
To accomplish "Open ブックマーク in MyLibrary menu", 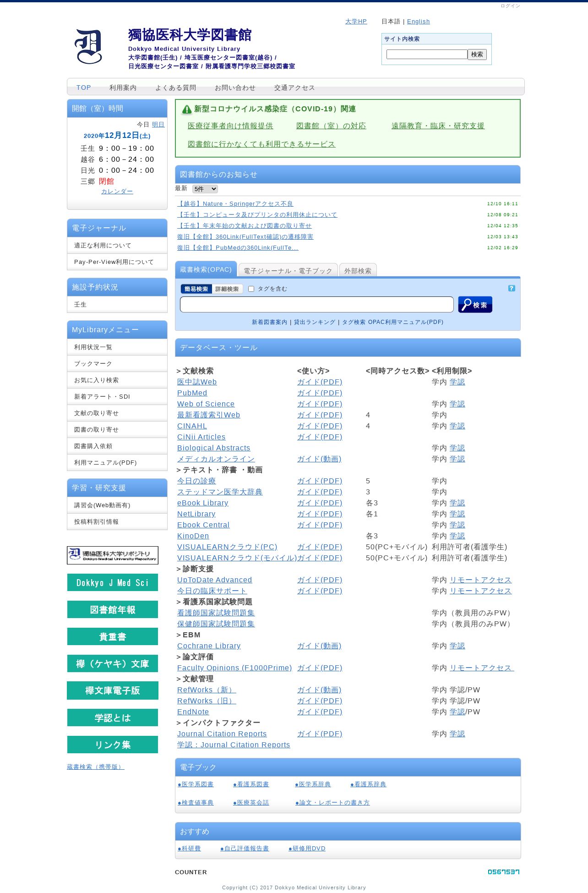I will (117, 364).
